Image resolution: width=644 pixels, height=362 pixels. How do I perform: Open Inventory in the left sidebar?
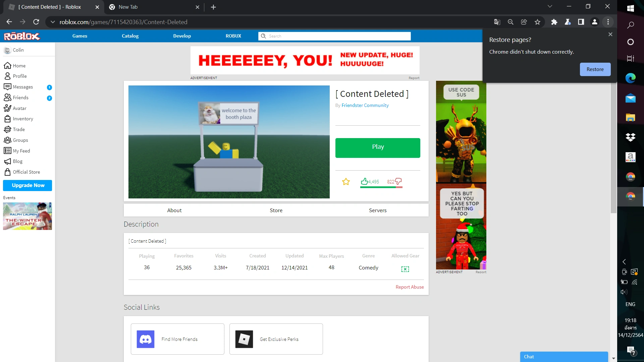click(x=23, y=119)
